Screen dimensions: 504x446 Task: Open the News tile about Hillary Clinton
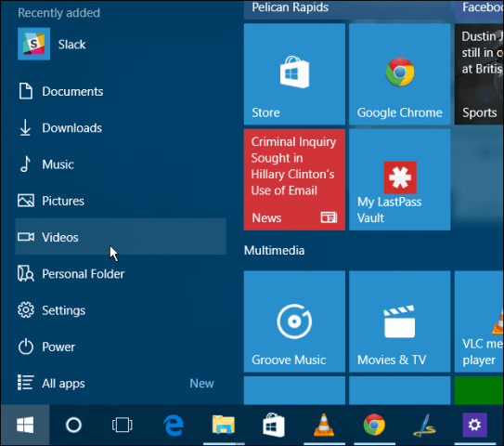(x=294, y=179)
